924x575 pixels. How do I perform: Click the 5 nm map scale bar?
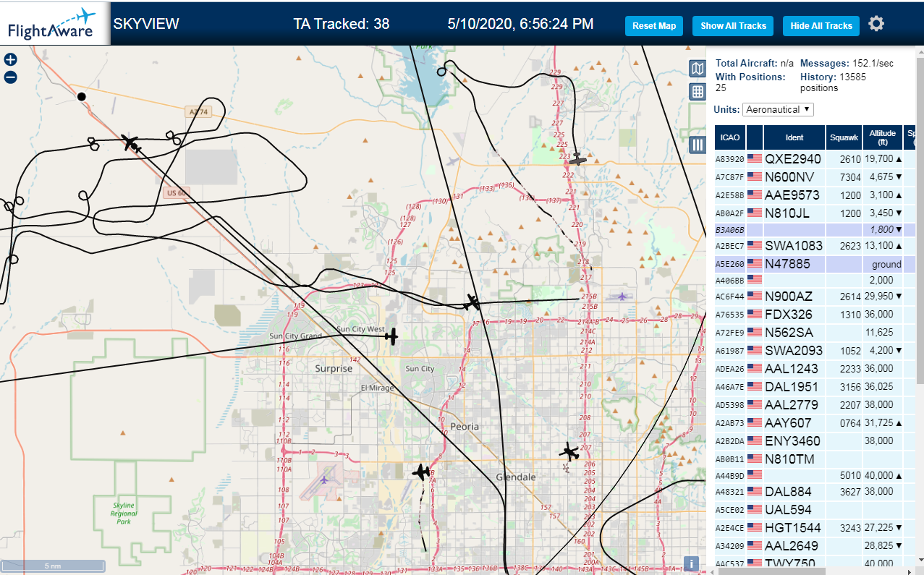54,566
